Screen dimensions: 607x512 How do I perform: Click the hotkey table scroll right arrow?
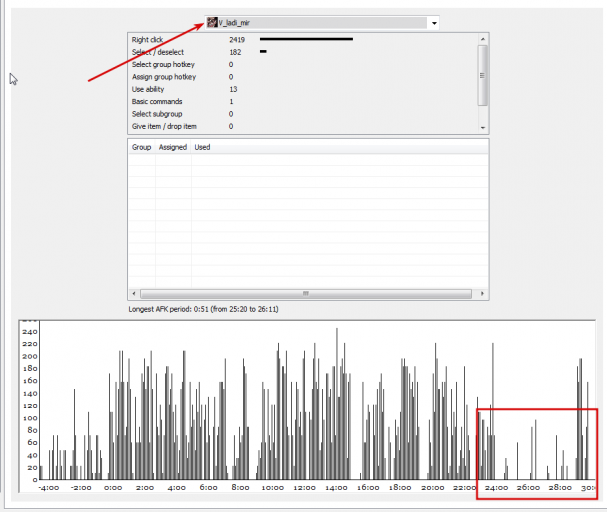point(482,294)
